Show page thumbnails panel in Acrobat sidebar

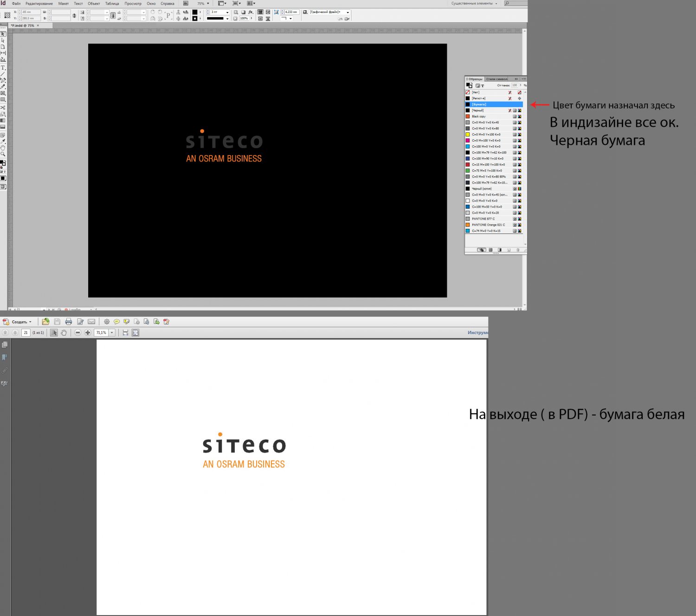point(5,345)
